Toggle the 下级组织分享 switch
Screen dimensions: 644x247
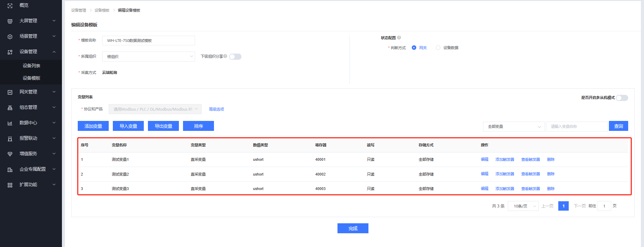click(x=235, y=57)
